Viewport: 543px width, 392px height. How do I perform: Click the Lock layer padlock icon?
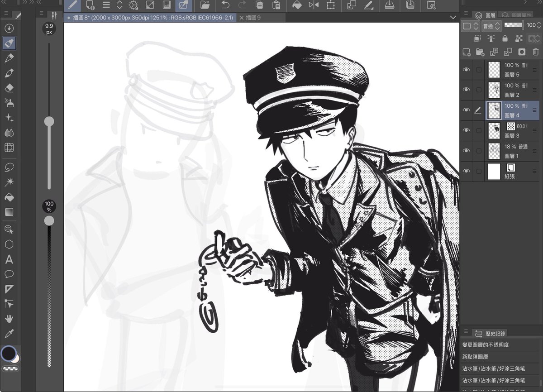click(x=505, y=39)
